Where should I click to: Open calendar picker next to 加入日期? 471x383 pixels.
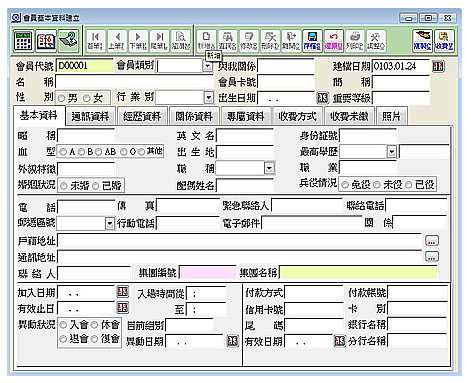pyautogui.click(x=123, y=292)
